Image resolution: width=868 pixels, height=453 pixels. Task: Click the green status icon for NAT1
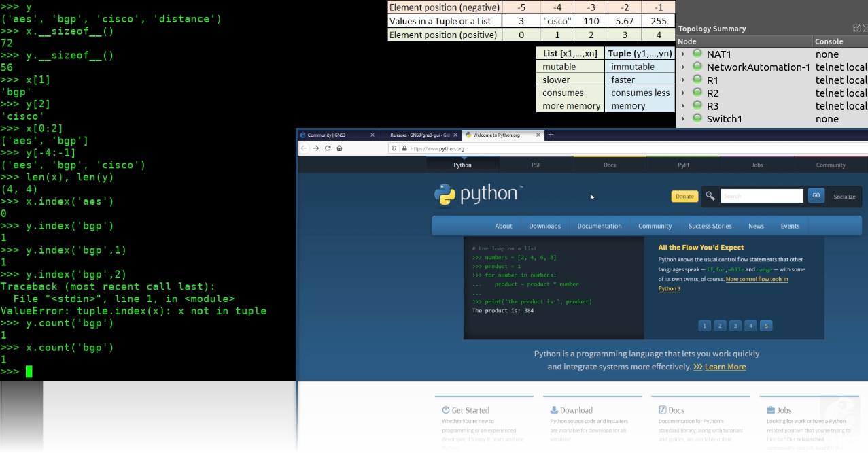point(697,54)
